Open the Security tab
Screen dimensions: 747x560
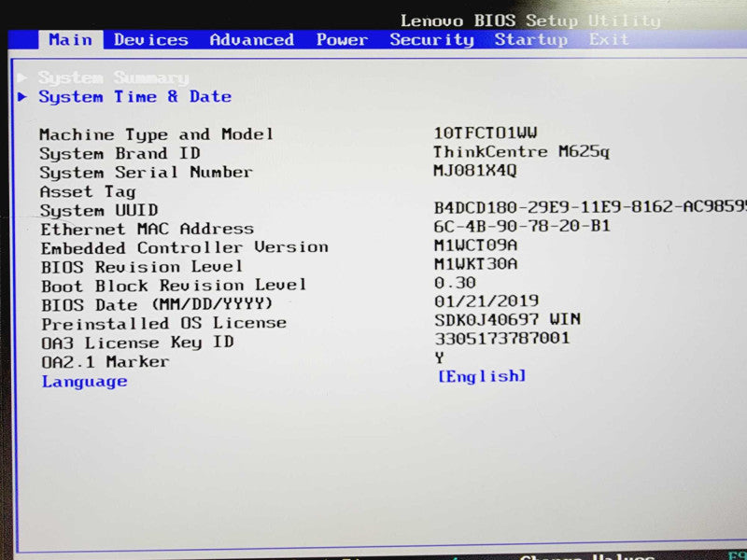tap(431, 39)
